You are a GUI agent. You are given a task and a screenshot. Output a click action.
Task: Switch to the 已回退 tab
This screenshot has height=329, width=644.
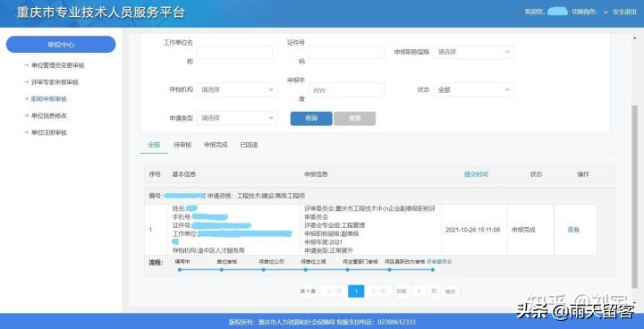(x=249, y=145)
